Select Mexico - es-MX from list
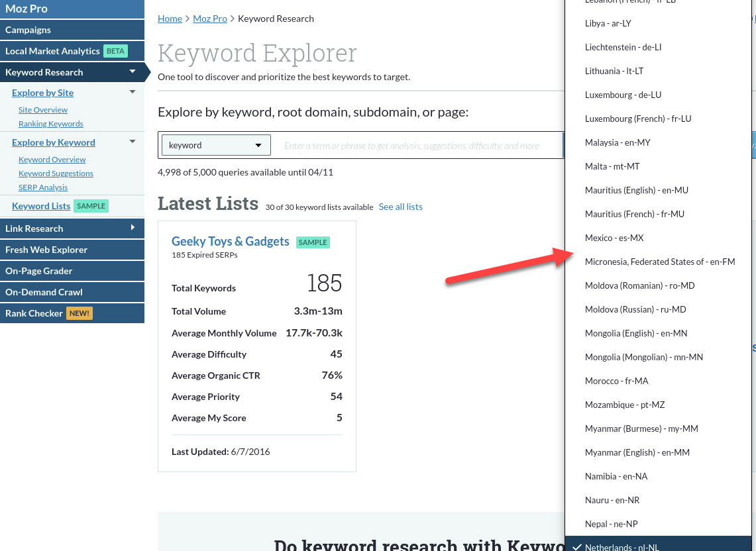The width and height of the screenshot is (756, 551). coord(614,238)
